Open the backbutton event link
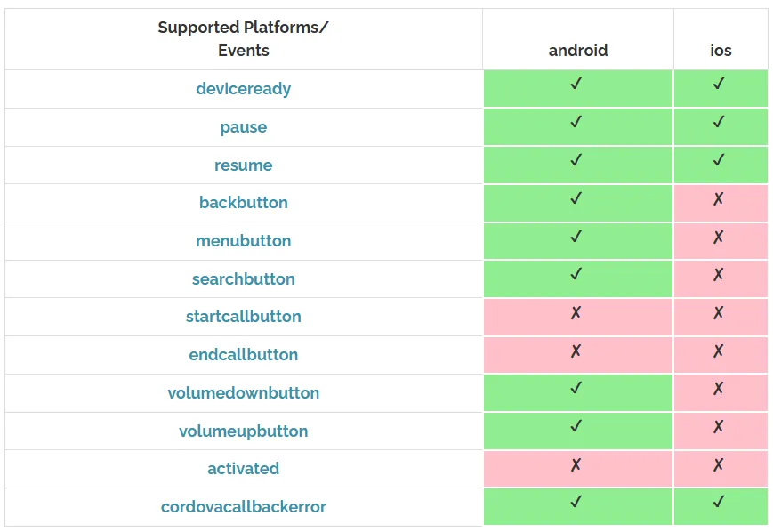 (243, 203)
